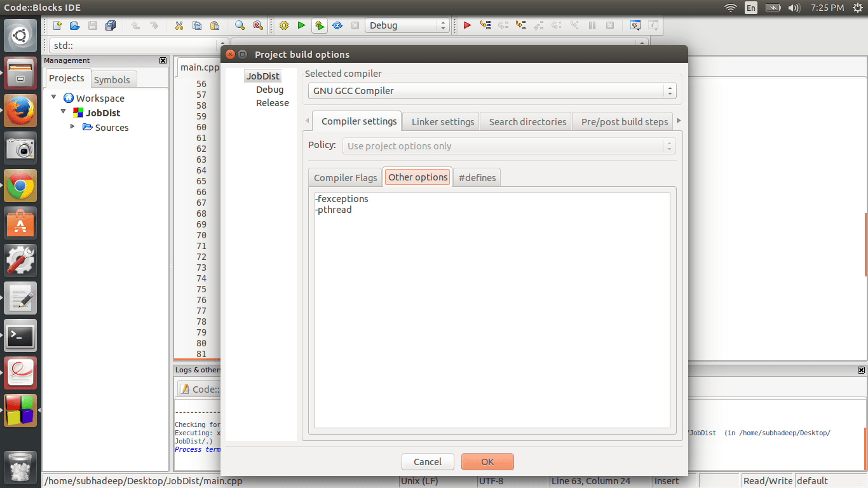868x488 pixels.
Task: Open Find with the magnifier icon
Action: point(240,25)
